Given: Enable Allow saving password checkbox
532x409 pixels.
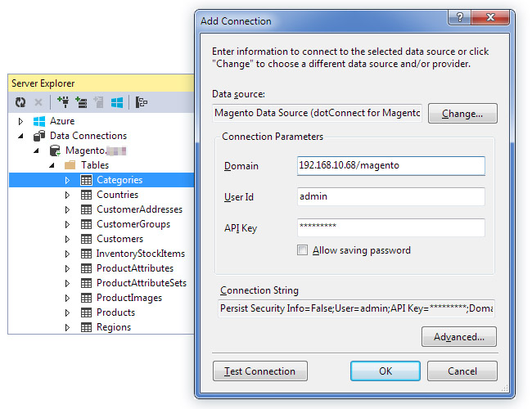Looking at the screenshot, I should click(303, 250).
